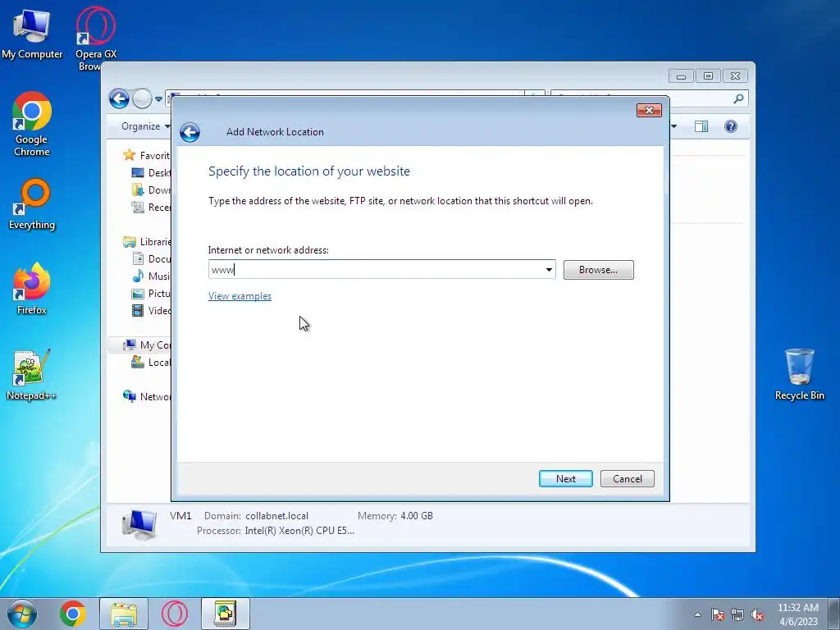
Task: Click Explorer window back arrow
Action: (119, 98)
